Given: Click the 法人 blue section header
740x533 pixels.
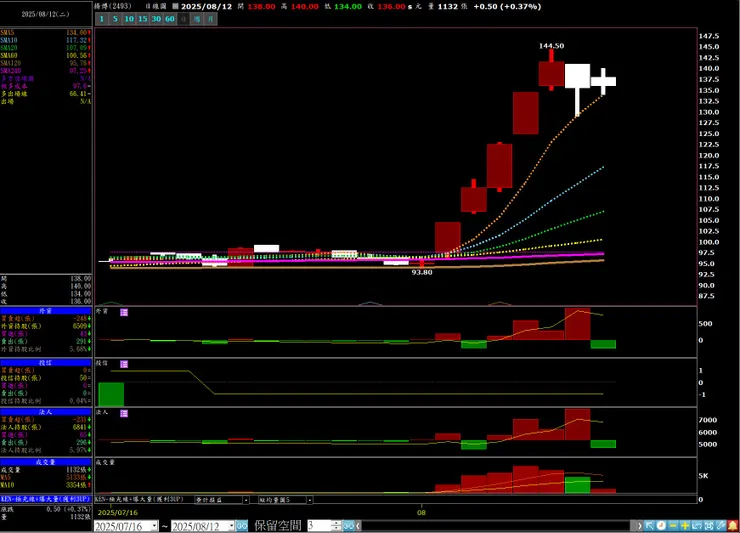Looking at the screenshot, I should pyautogui.click(x=46, y=412).
